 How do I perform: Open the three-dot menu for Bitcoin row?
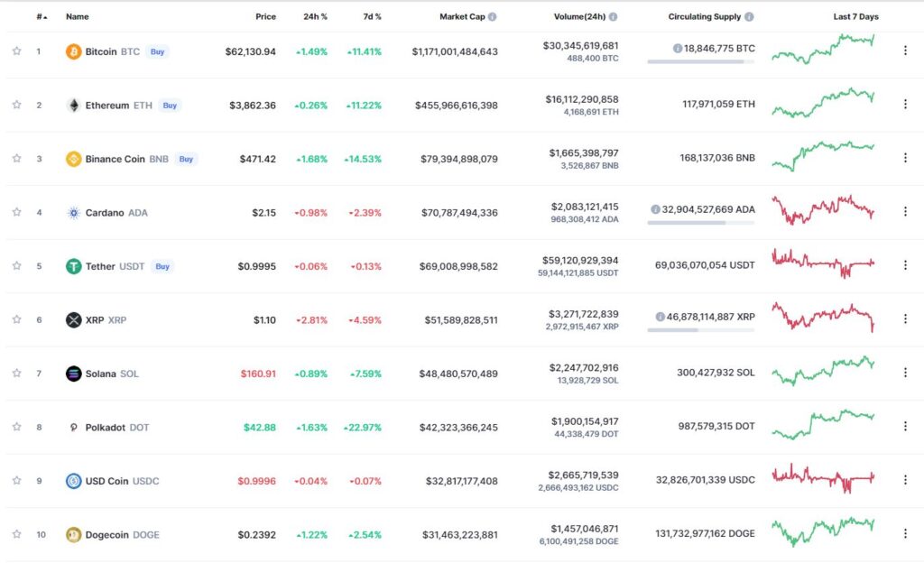click(905, 51)
